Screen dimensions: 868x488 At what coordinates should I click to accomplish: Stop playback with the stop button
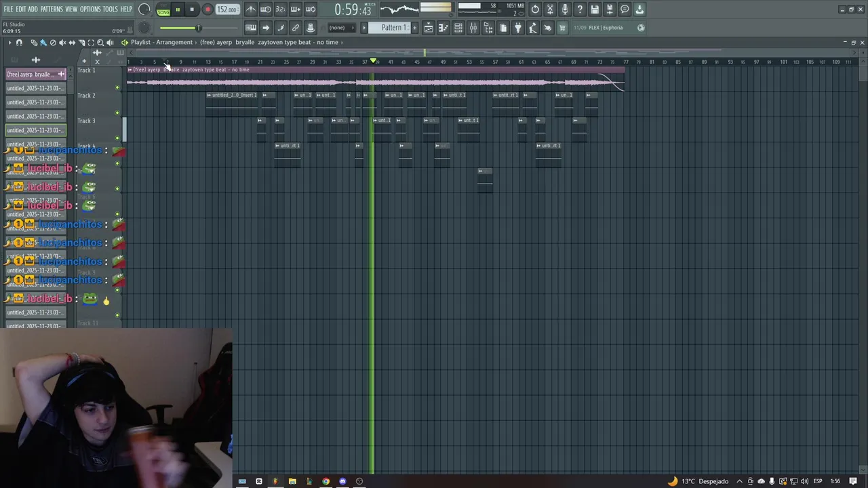192,9
